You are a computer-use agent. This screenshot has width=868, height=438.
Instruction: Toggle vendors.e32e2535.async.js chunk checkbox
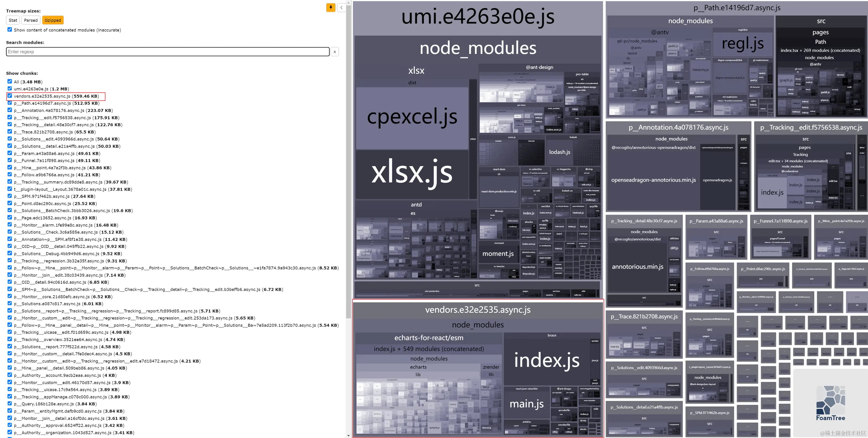[x=10, y=96]
